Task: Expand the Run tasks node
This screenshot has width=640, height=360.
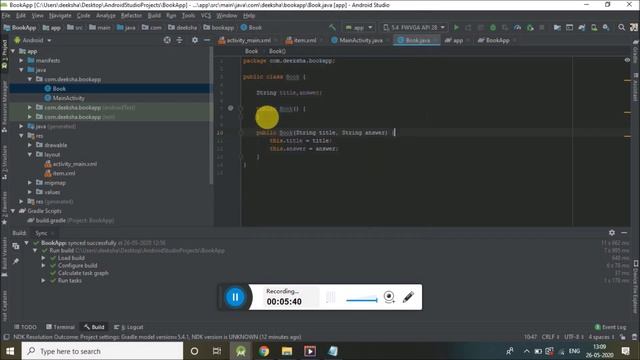Action: click(x=43, y=281)
